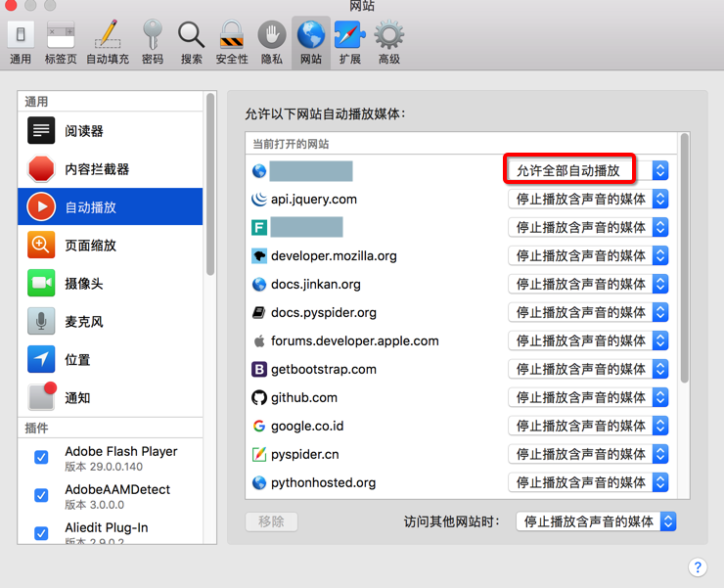
Task: Select the getbootstrap.com row
Action: click(462, 369)
